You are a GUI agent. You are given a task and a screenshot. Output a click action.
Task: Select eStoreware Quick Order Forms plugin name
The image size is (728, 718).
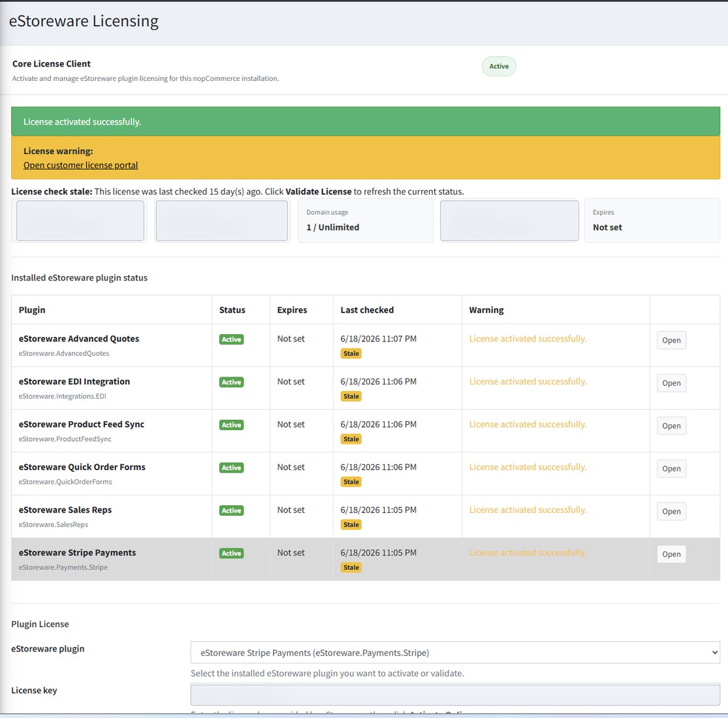82,467
